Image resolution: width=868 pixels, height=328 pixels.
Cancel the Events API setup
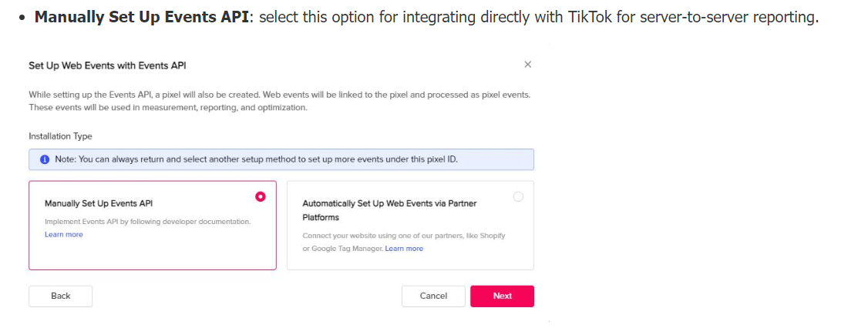[x=433, y=296]
